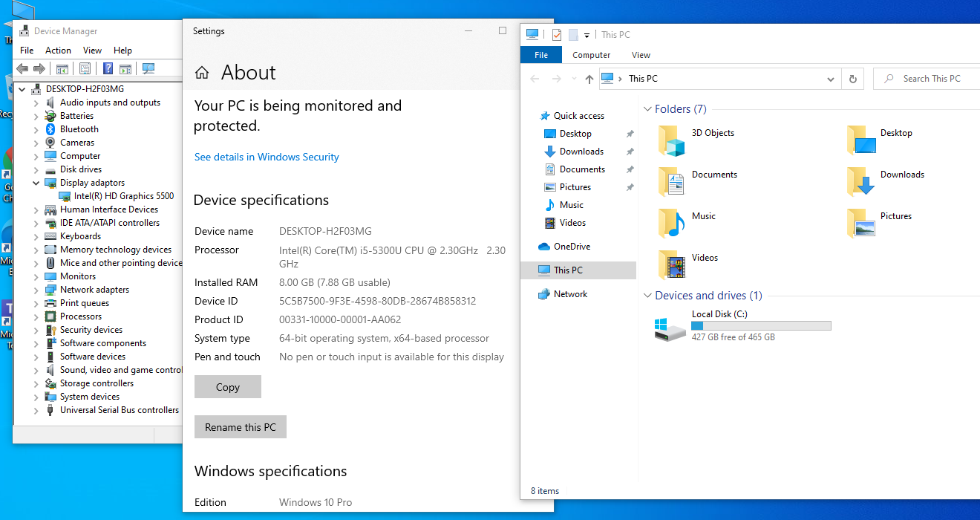This screenshot has height=520, width=980.
Task: Select the Keyboards row in Device Manager
Action: tap(80, 236)
